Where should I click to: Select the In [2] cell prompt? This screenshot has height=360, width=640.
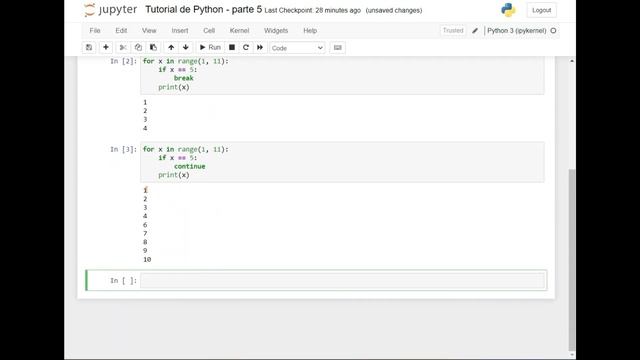(x=123, y=61)
